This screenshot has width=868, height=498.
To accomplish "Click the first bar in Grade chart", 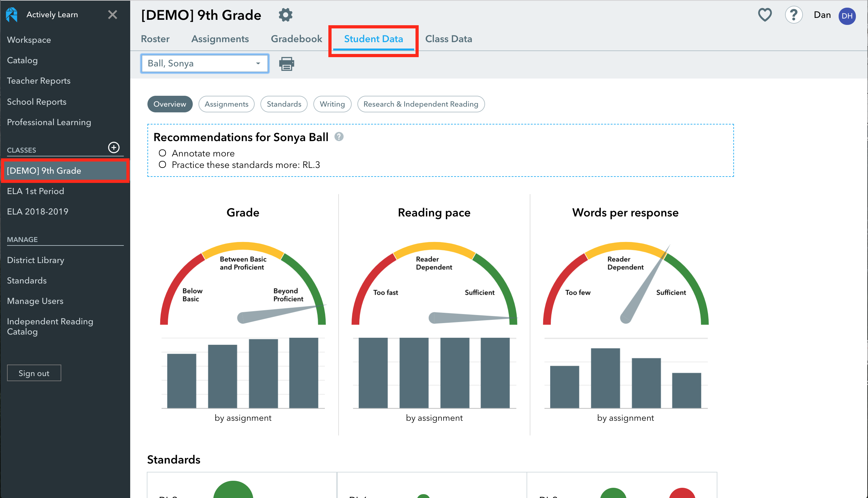I will [182, 381].
